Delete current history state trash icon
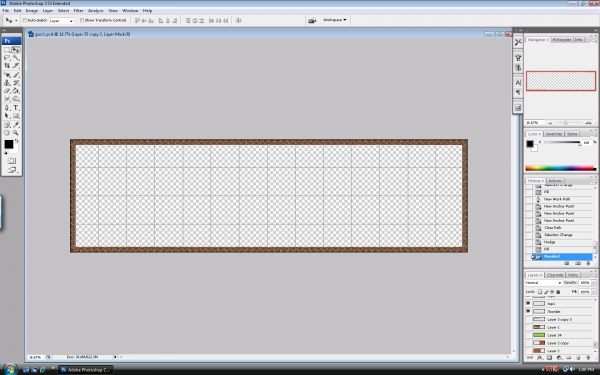Viewport: 600px width, 375px height. pos(588,263)
